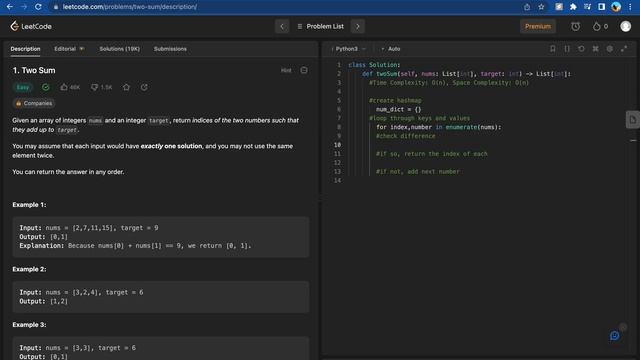Open the Chrome extensions puzzle icon
Viewport: 640px width, 360px height.
tap(573, 7)
